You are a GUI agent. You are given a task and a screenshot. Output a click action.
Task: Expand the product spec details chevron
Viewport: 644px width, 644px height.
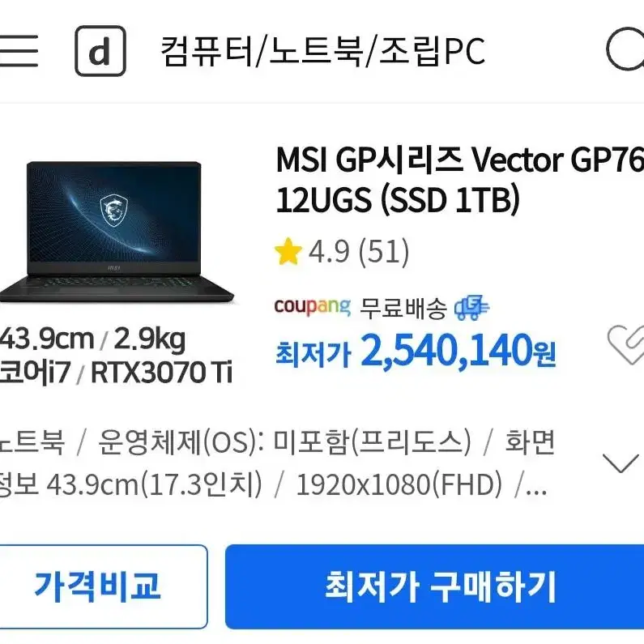click(621, 463)
